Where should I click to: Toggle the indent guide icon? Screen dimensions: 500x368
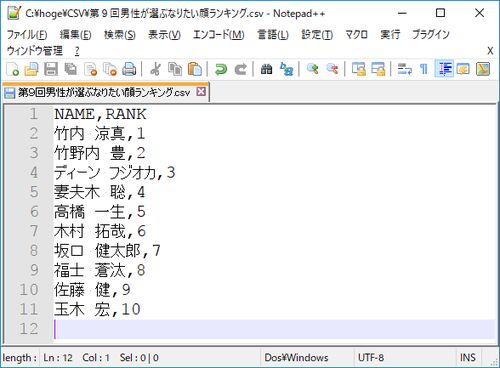tap(444, 69)
